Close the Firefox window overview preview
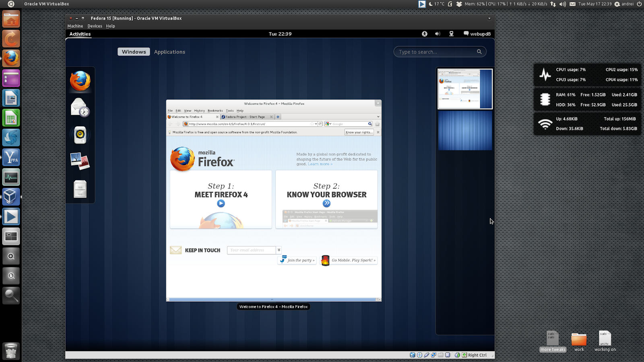Screen dimensions: 644x362 pos(378,103)
